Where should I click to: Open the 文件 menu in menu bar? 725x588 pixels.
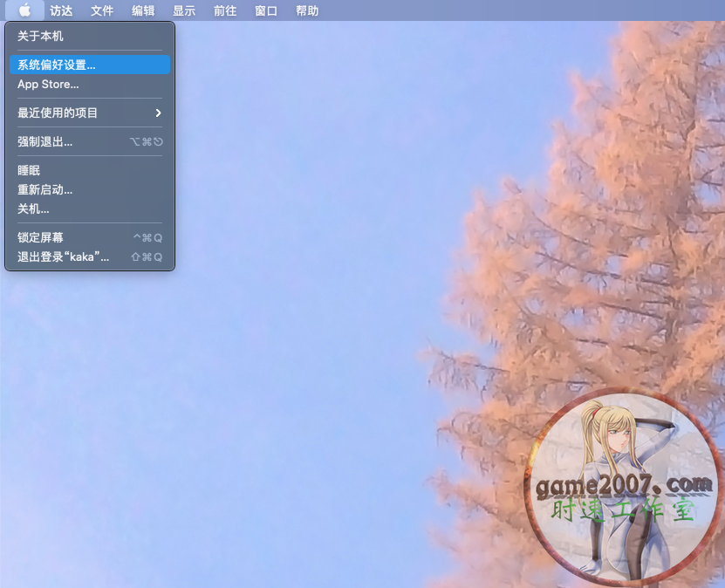click(x=102, y=10)
